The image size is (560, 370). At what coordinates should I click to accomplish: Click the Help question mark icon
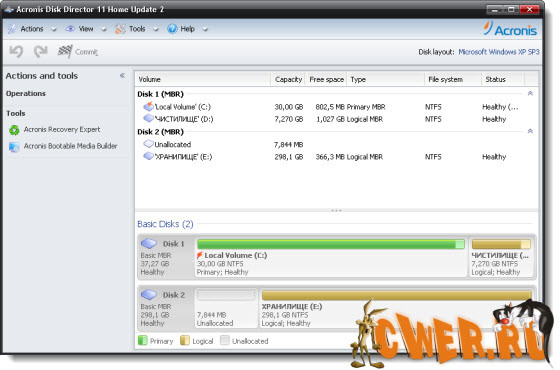pyautogui.click(x=172, y=29)
